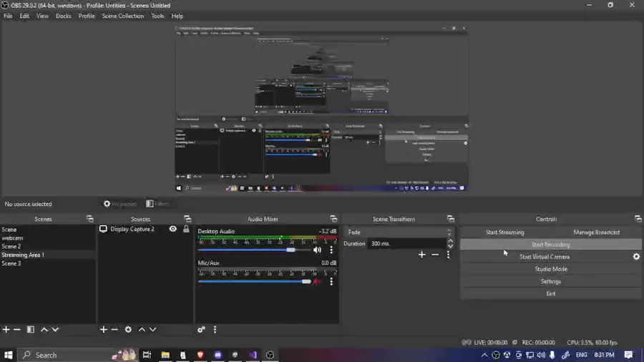
Task: Open advanced audio properties gears icon
Action: coord(201,330)
